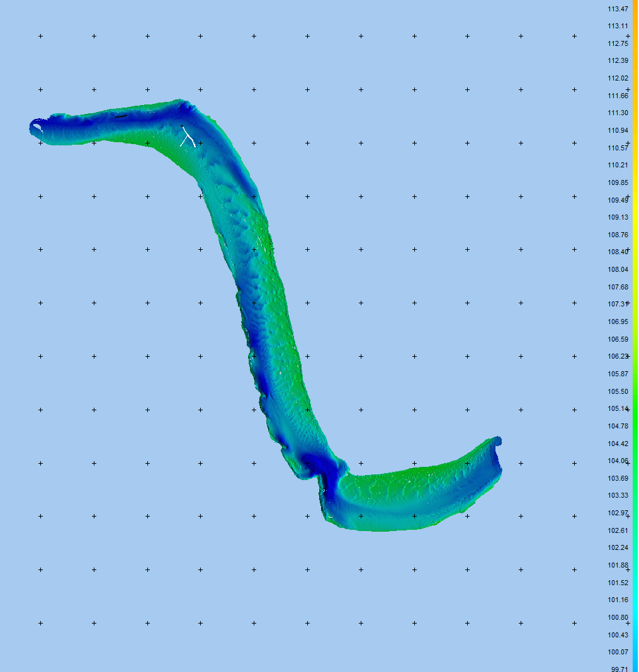Viewport: 639px width, 672px height.
Task: Select the 104.42 elevation label
Action: [x=618, y=444]
